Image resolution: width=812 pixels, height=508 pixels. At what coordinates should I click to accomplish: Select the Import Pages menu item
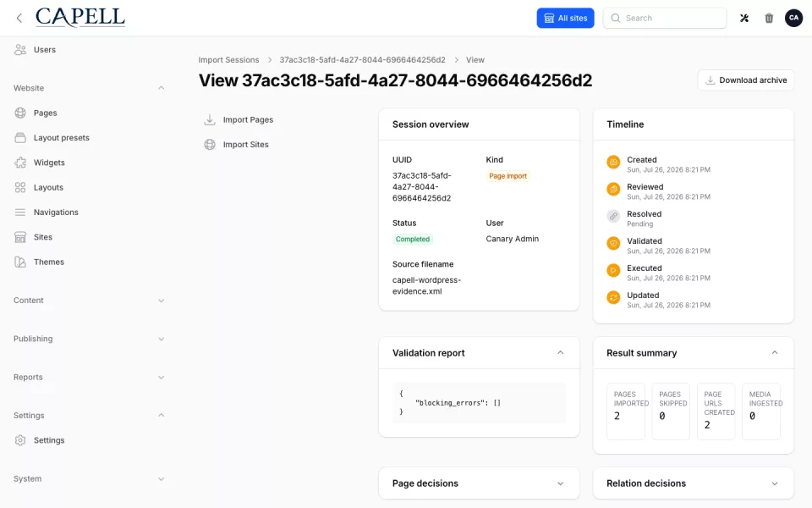tap(239, 119)
